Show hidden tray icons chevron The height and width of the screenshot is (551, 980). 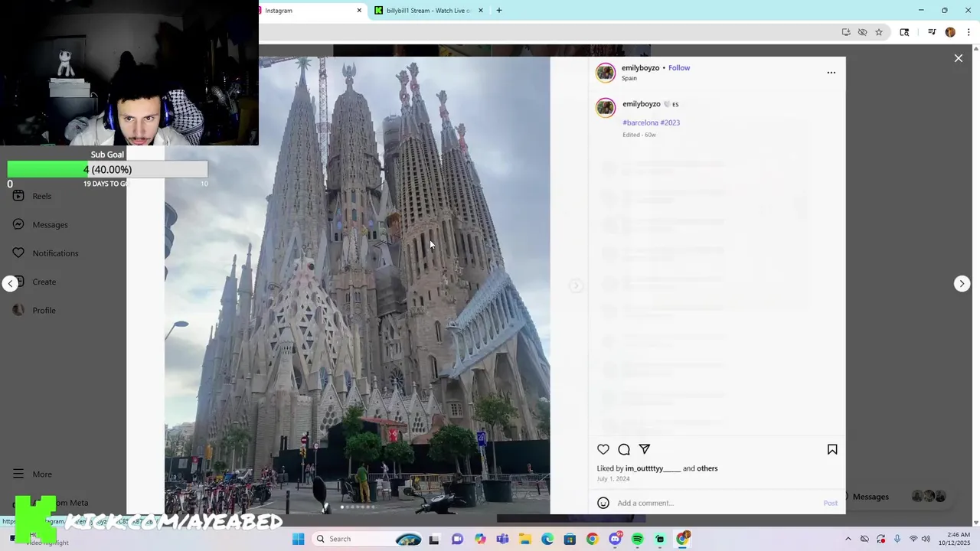[x=848, y=539]
